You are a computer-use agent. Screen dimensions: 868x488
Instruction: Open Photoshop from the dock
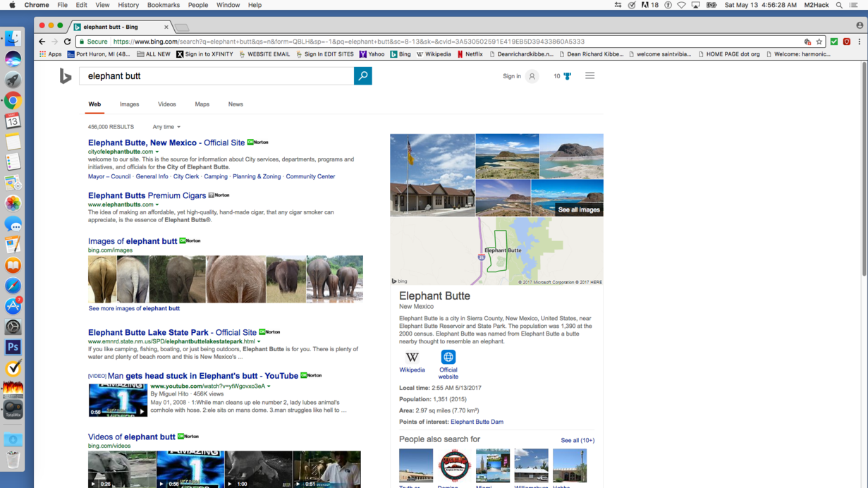pos(13,347)
